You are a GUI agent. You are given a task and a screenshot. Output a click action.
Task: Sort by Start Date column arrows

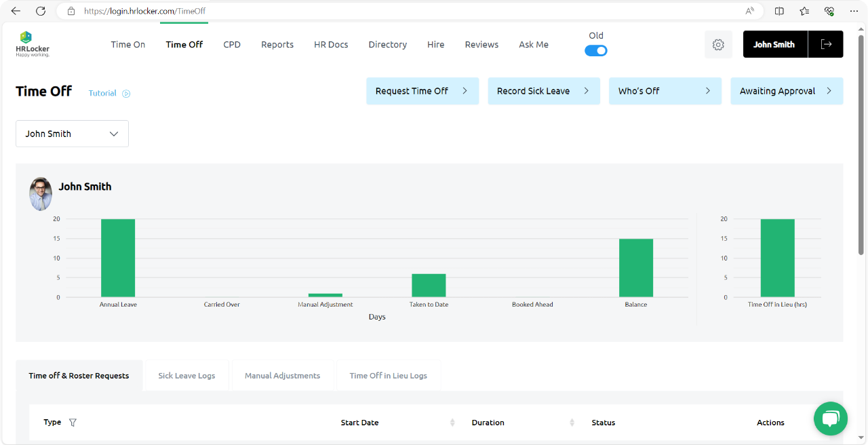[x=452, y=423]
